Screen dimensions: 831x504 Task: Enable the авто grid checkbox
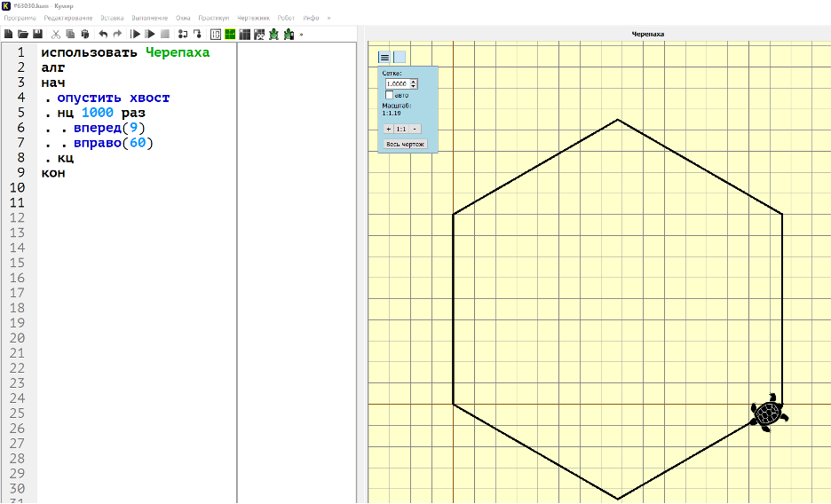pyautogui.click(x=389, y=95)
